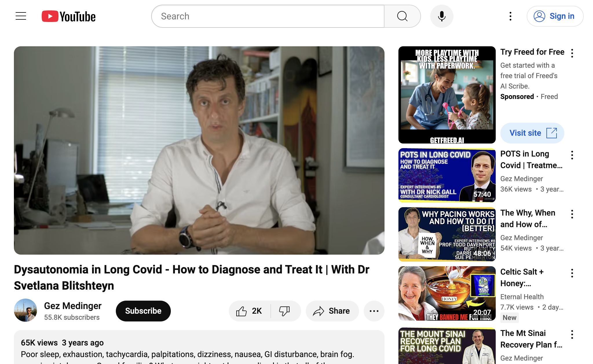Go to YouTube home via logo
Screen dimensions: 593x364
tap(69, 16)
